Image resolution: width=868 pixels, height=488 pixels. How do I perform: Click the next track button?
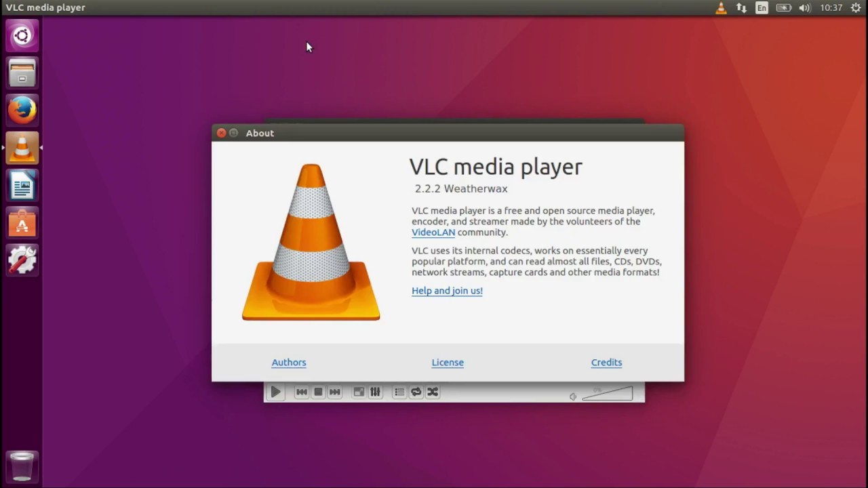334,392
